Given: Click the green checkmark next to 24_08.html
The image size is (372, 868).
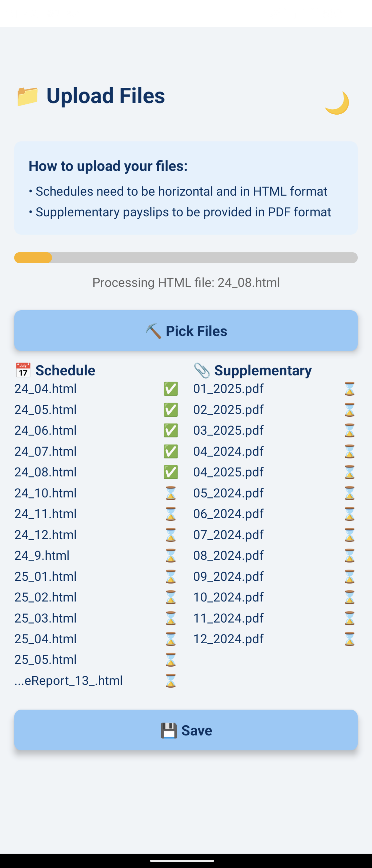Looking at the screenshot, I should click(171, 472).
